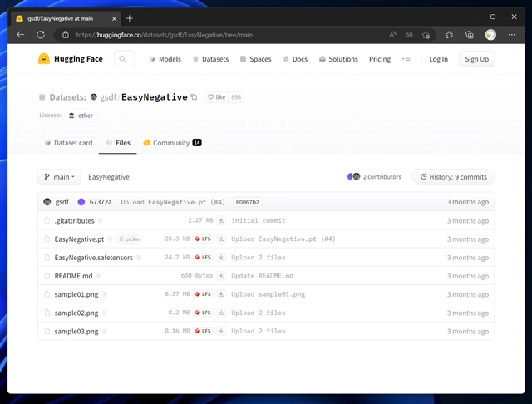
Task: Download EasyNegative.safetensors via its download icon
Action: 221,257
